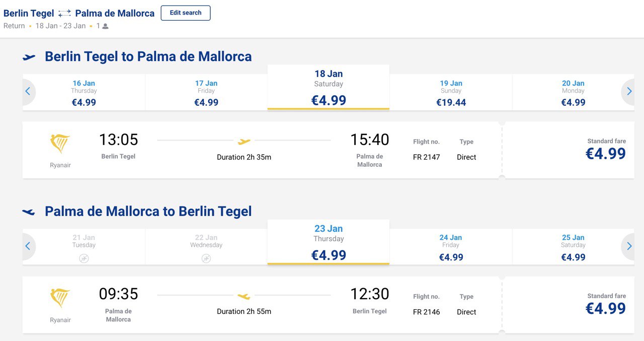
Task: Click the return previous dates arrow
Action: (28, 246)
